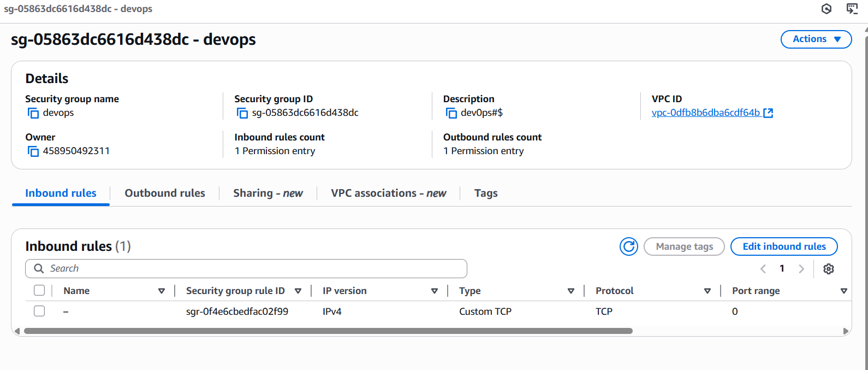Click the right arrow of the horizontal scrollbar
The height and width of the screenshot is (370, 868).
tap(846, 331)
